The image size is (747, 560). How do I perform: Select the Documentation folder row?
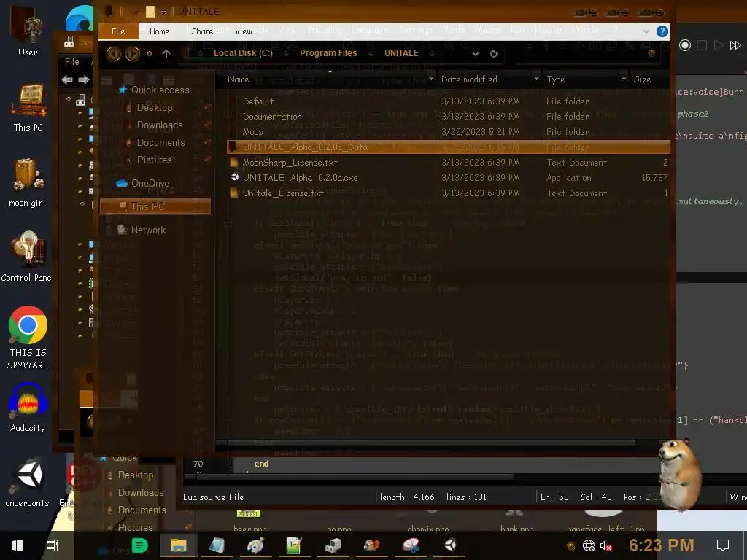pyautogui.click(x=449, y=116)
